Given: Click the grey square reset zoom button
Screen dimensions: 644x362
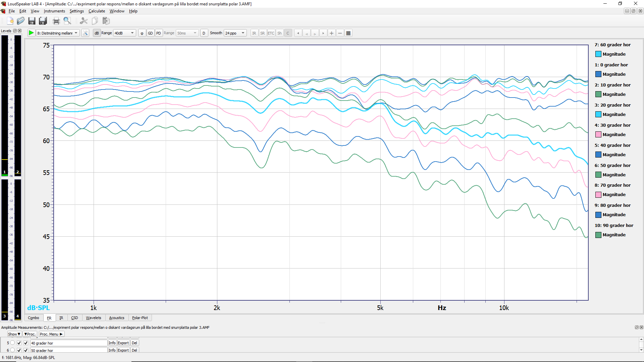Looking at the screenshot, I should pos(348,33).
